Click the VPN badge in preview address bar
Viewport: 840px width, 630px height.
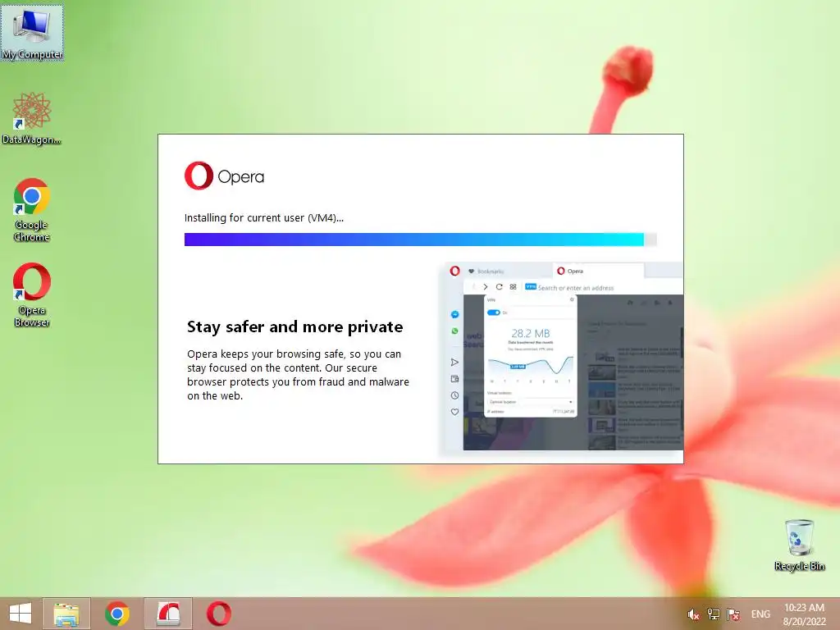531,286
